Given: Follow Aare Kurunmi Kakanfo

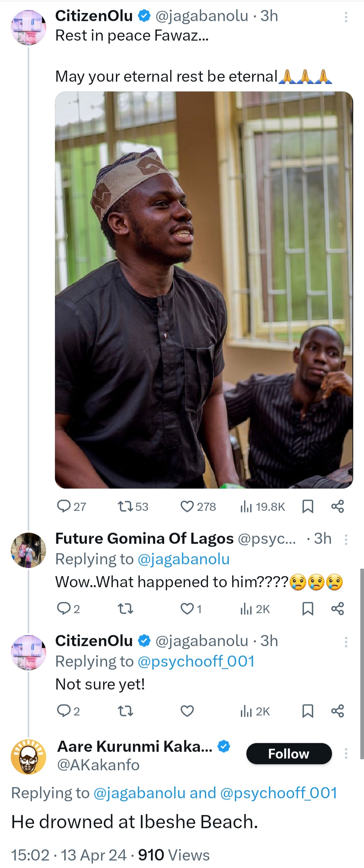Looking at the screenshot, I should point(289,754).
